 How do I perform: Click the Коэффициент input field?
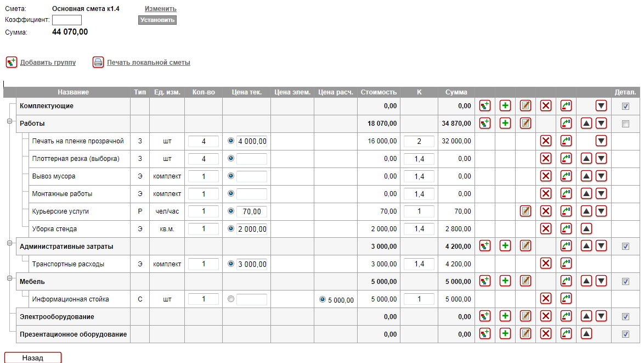67,20
